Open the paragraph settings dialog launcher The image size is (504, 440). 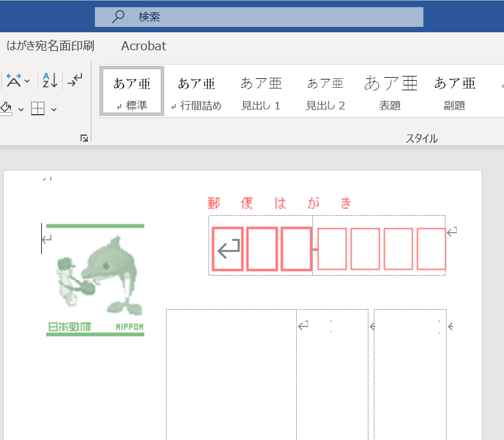click(x=84, y=138)
